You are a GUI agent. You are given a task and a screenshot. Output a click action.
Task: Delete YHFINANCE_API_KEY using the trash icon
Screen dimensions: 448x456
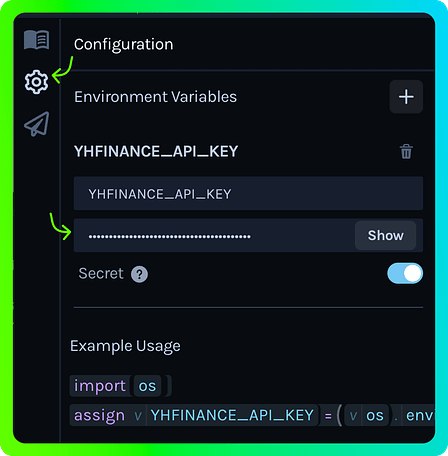tap(406, 152)
